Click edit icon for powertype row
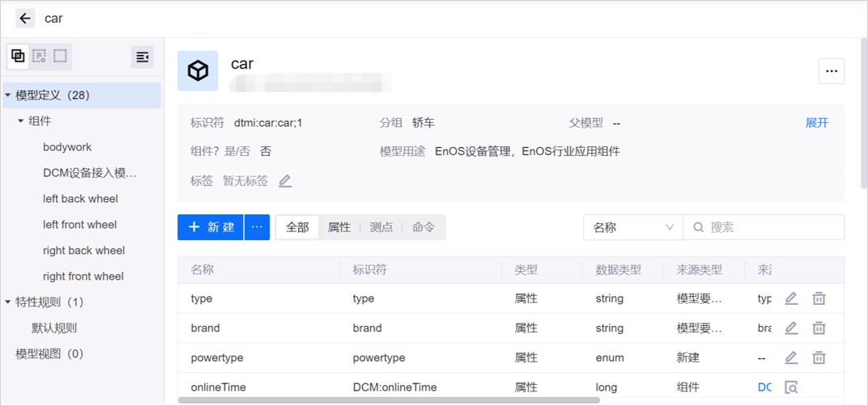This screenshot has height=406, width=868. coord(791,357)
